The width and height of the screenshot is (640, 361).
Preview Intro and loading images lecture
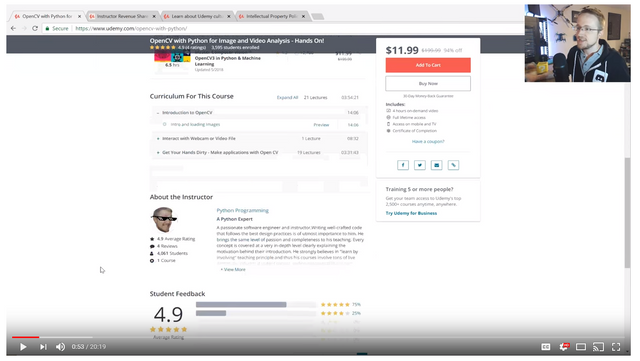pos(321,125)
